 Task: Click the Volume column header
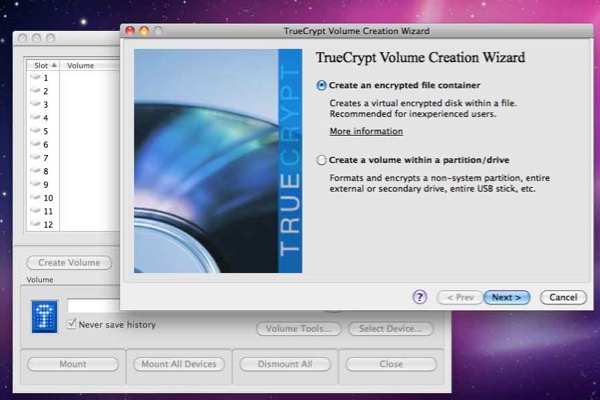pos(90,65)
